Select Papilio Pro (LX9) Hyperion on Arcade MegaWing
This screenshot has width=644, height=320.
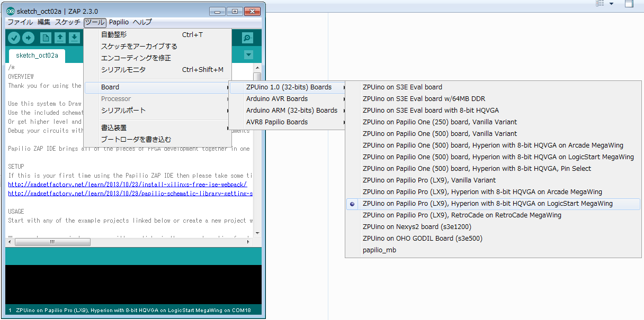coord(493,192)
